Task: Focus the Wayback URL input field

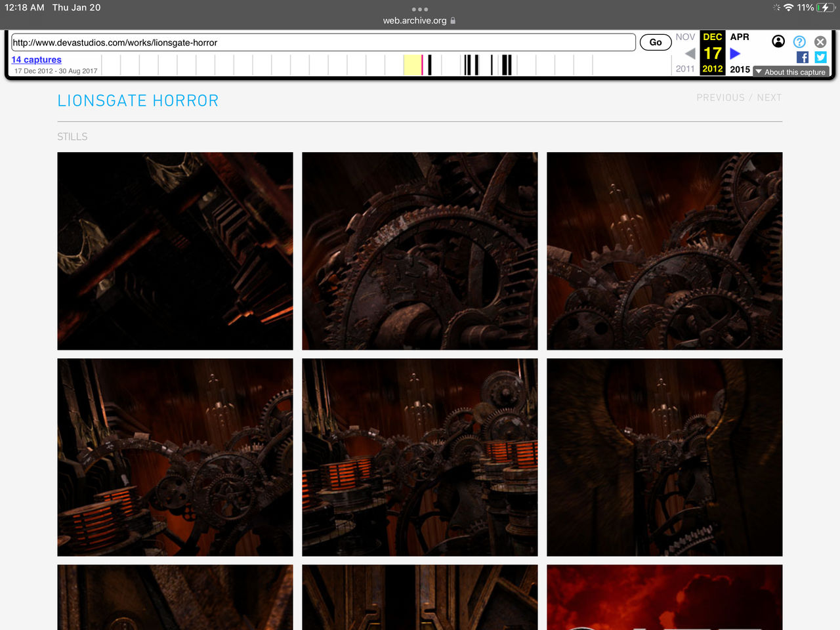Action: pyautogui.click(x=324, y=43)
